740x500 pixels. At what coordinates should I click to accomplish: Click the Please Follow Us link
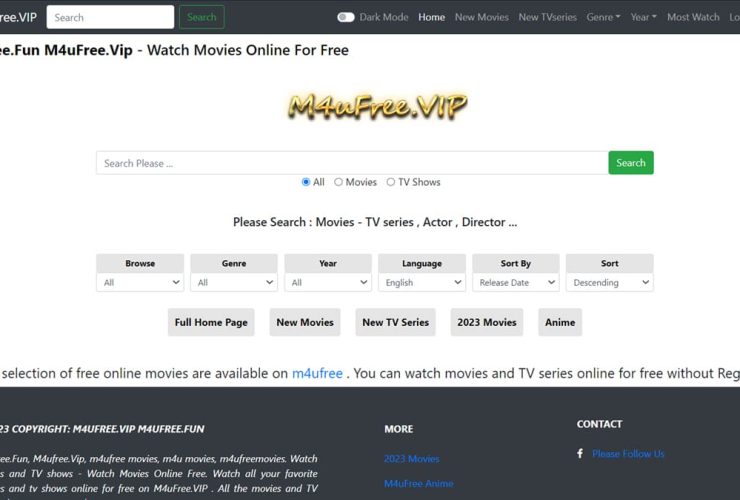[628, 453]
